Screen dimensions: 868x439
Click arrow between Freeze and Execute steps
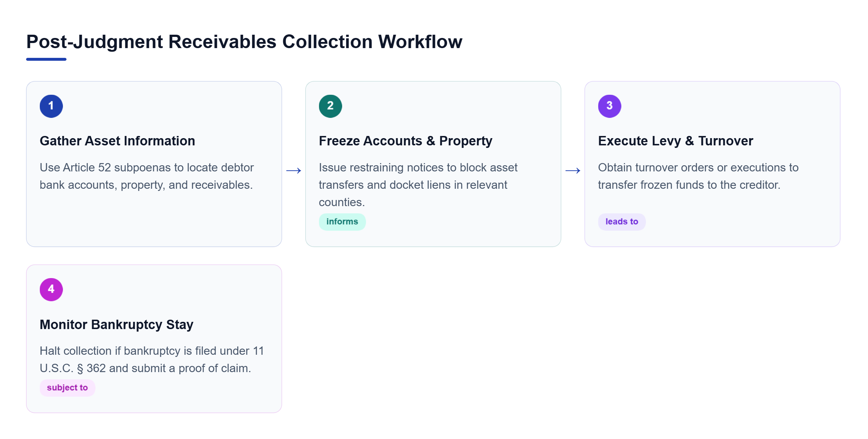(x=573, y=170)
